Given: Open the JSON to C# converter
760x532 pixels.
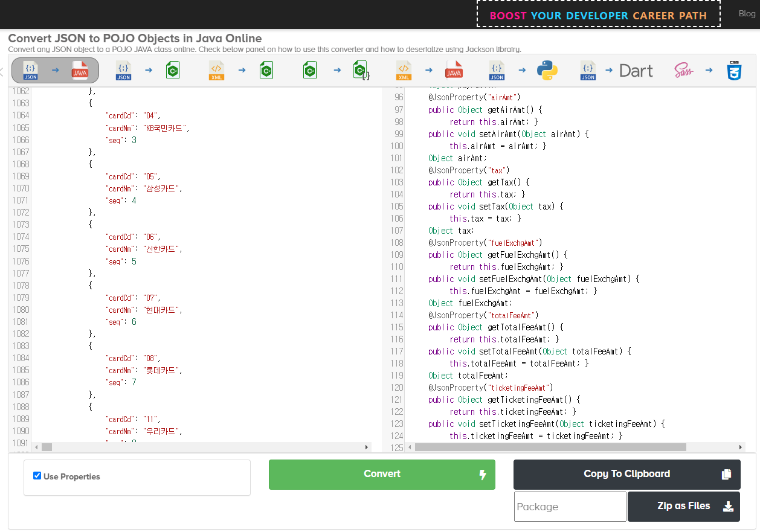Looking at the screenshot, I should (x=148, y=71).
